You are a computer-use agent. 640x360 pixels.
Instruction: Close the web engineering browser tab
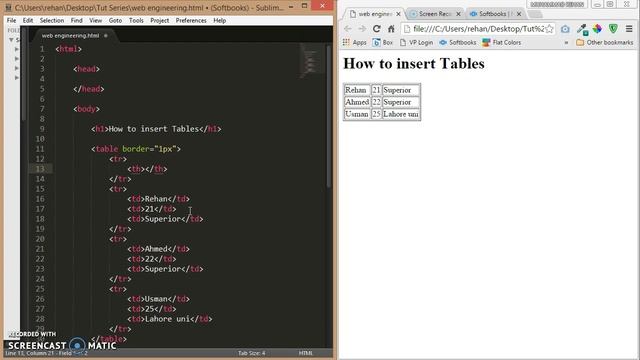tap(398, 14)
